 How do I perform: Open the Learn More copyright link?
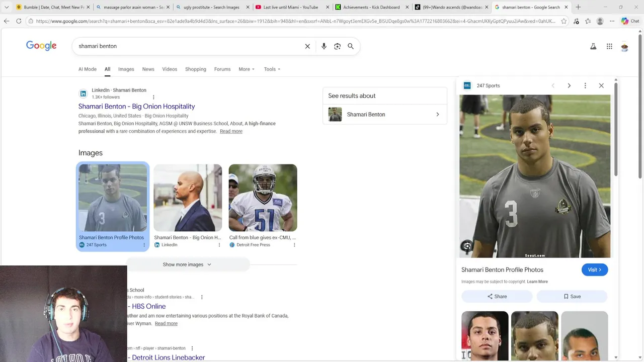[x=537, y=282]
